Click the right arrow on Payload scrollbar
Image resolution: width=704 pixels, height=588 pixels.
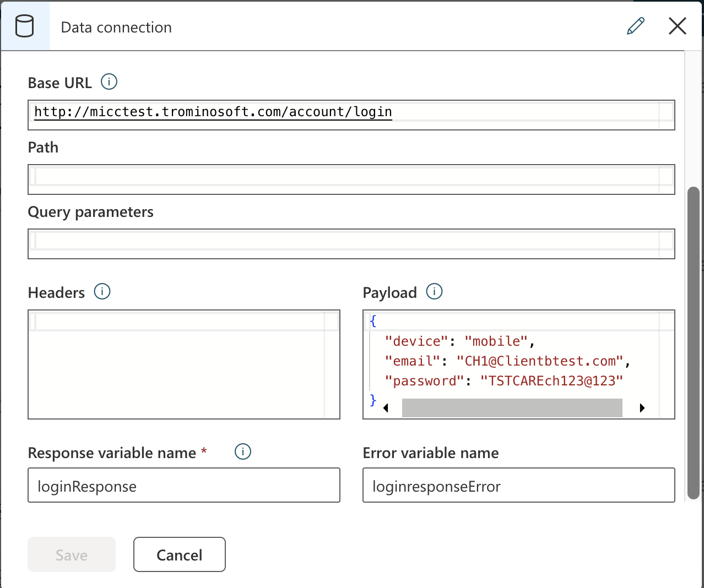642,407
